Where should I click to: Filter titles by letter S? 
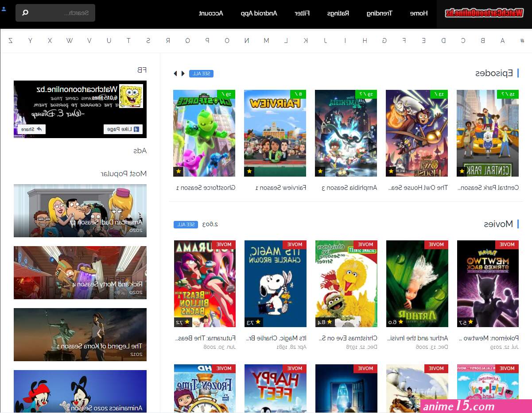tap(148, 41)
